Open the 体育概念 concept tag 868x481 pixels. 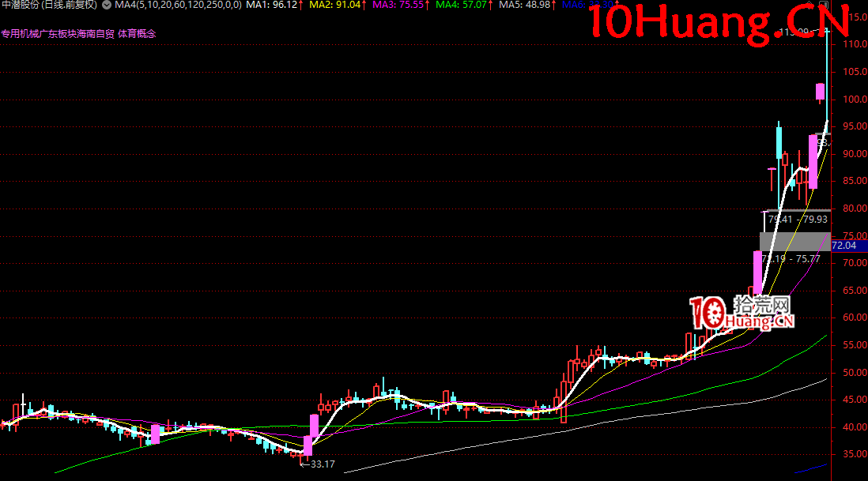pos(137,34)
